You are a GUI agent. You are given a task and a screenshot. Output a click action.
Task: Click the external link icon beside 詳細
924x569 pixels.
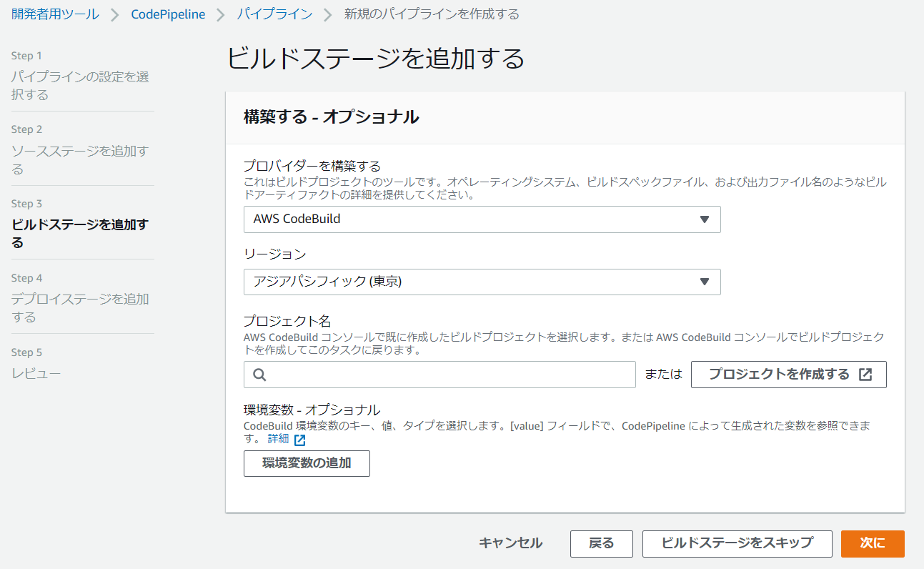(x=299, y=440)
